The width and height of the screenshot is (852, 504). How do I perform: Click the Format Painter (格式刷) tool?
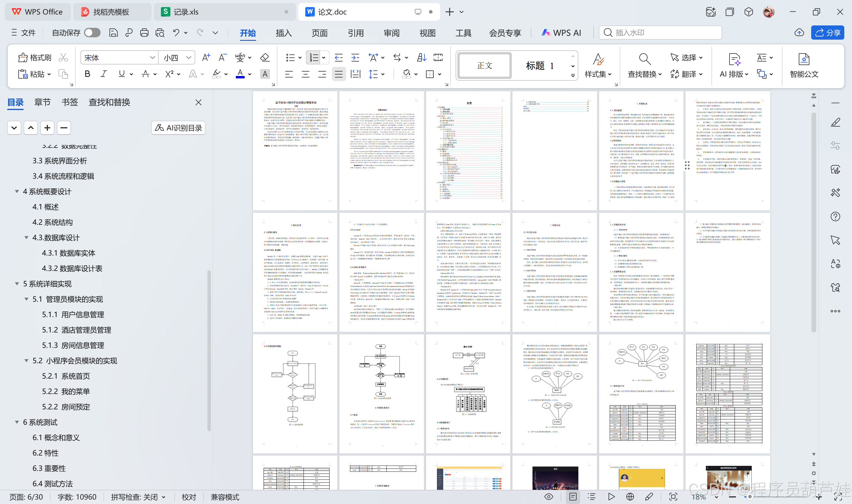(x=34, y=58)
